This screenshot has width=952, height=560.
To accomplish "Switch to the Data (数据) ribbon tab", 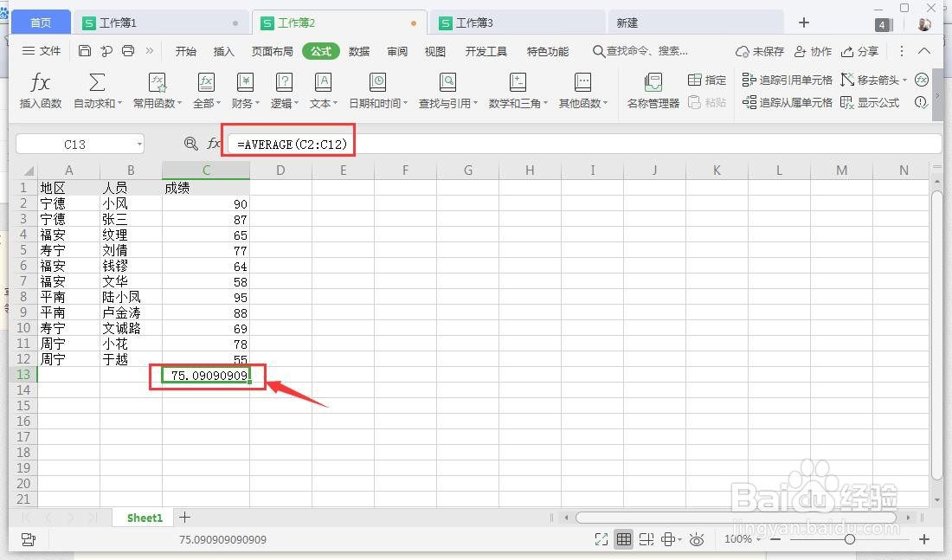I will click(x=359, y=51).
